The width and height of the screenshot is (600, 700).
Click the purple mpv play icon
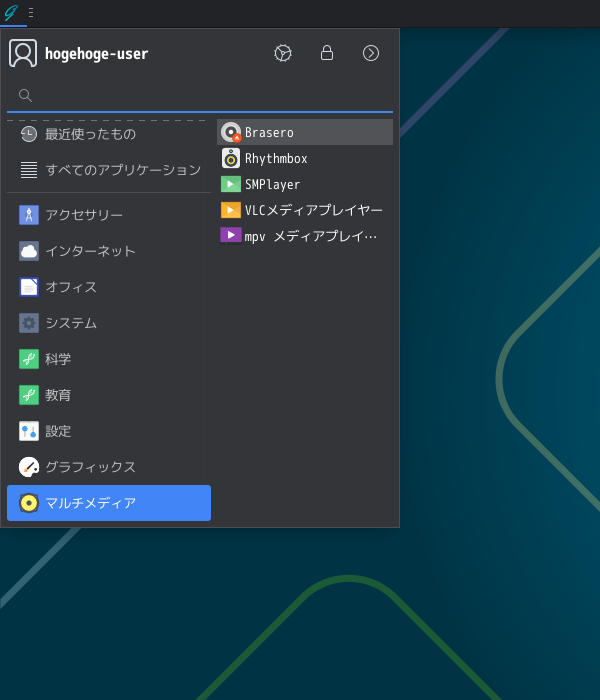(x=231, y=235)
